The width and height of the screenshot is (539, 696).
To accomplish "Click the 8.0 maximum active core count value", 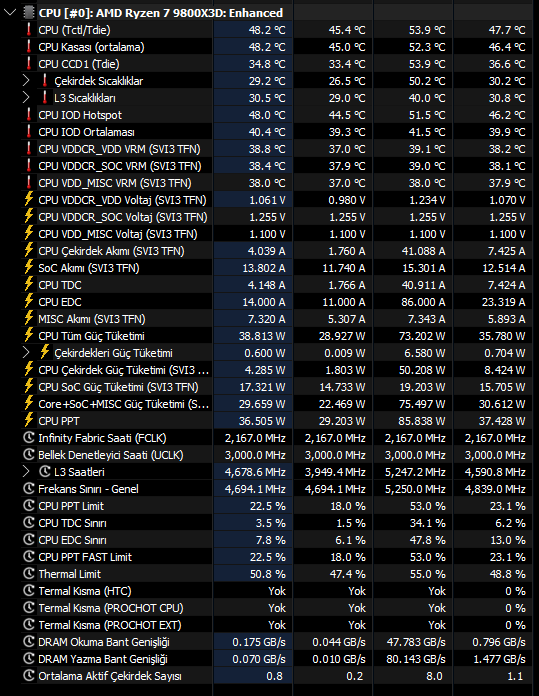I will (x=434, y=676).
